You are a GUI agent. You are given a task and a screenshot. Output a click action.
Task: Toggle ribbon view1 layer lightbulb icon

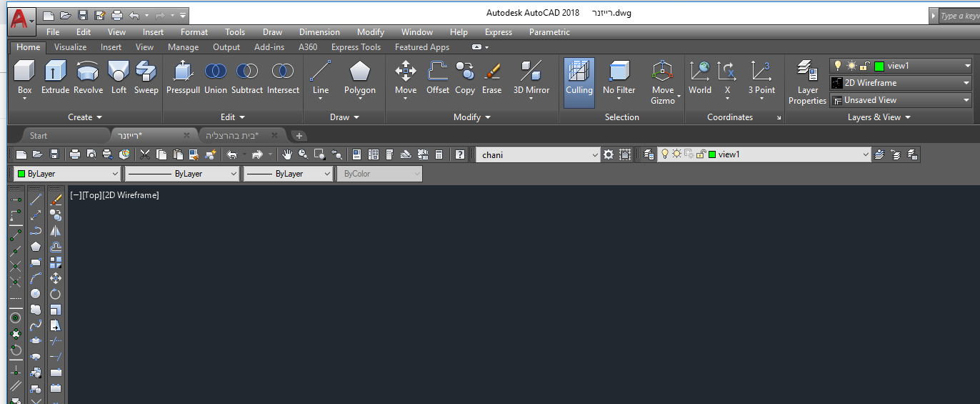point(838,65)
